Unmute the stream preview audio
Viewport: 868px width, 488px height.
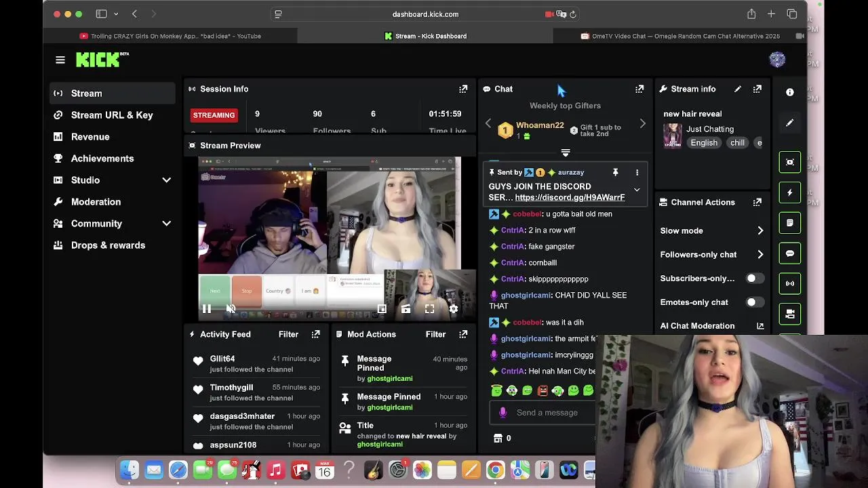[231, 309]
